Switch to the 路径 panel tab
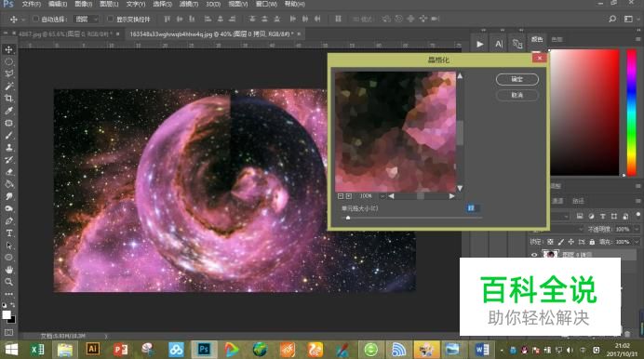This screenshot has width=644, height=359. [578, 201]
